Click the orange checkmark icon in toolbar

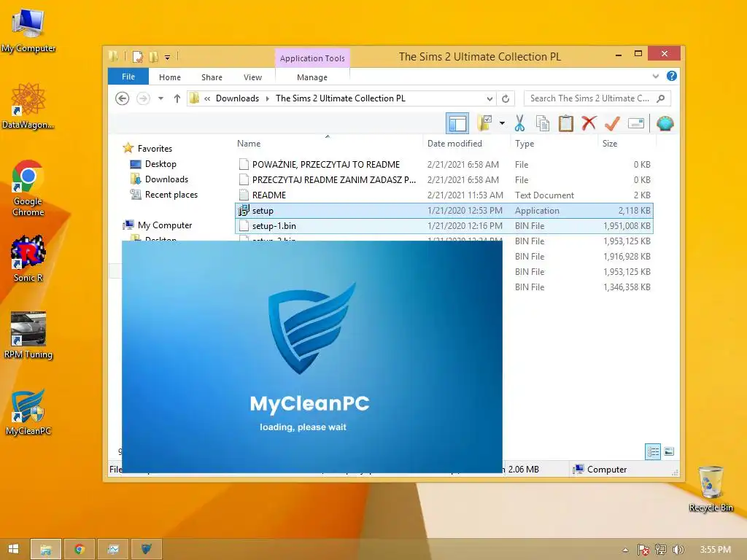tap(612, 123)
